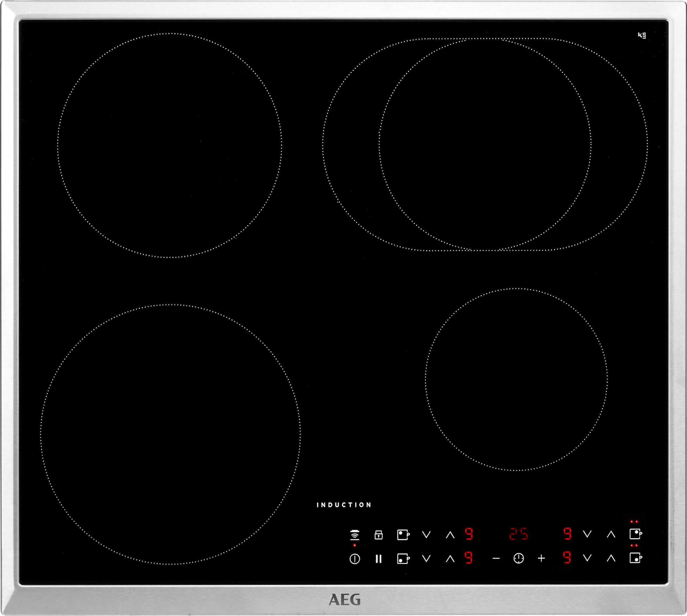Tap the pause (II) key

tap(378, 559)
